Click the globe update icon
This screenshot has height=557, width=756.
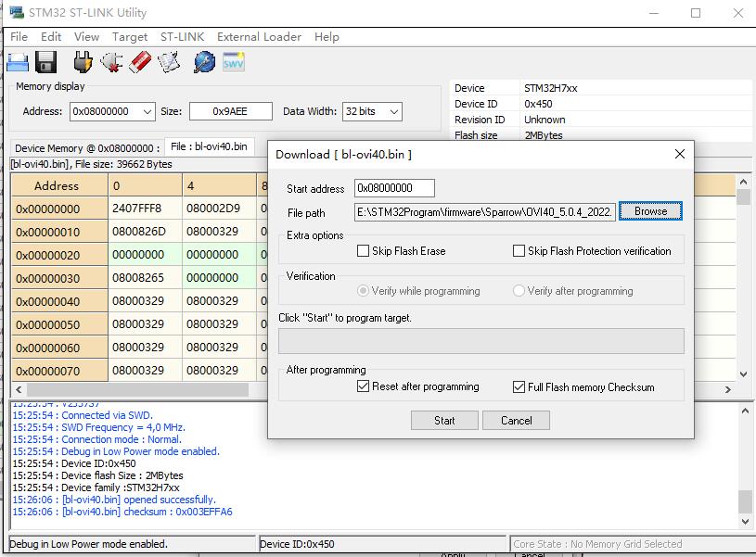coord(204,62)
